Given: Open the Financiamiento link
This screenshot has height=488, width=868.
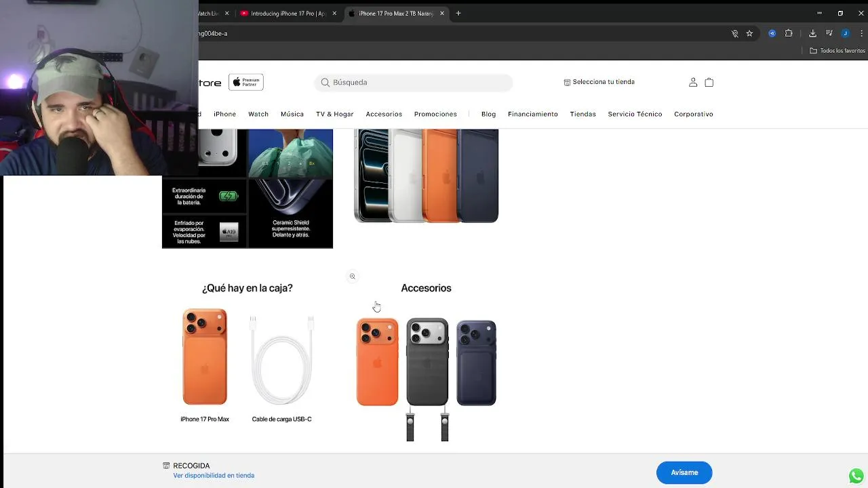Looking at the screenshot, I should click(533, 114).
